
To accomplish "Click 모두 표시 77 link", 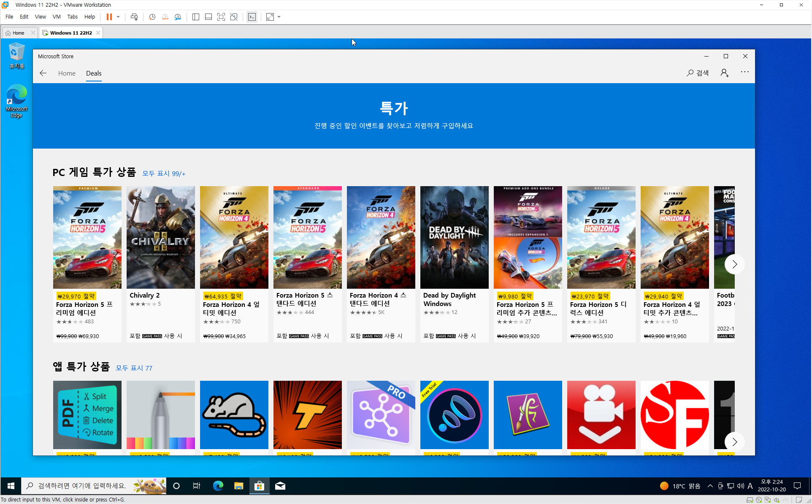I will [134, 368].
